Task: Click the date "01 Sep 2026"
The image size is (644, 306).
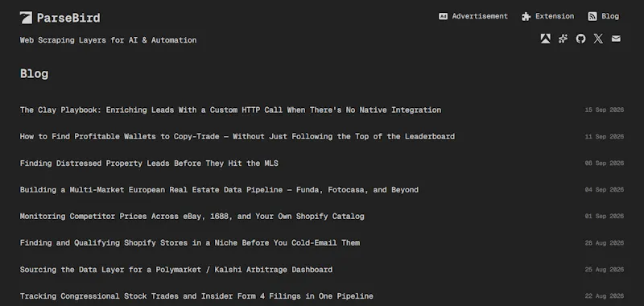Action: coord(605,216)
